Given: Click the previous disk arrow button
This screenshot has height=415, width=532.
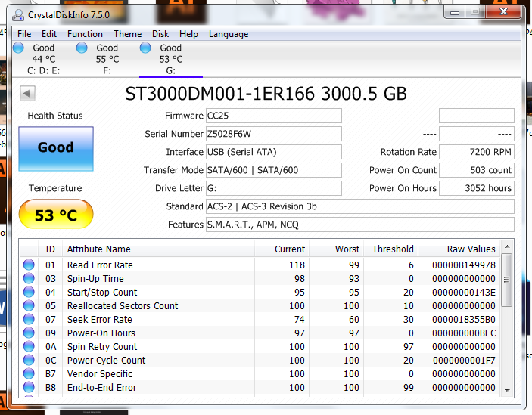Looking at the screenshot, I should [x=28, y=94].
